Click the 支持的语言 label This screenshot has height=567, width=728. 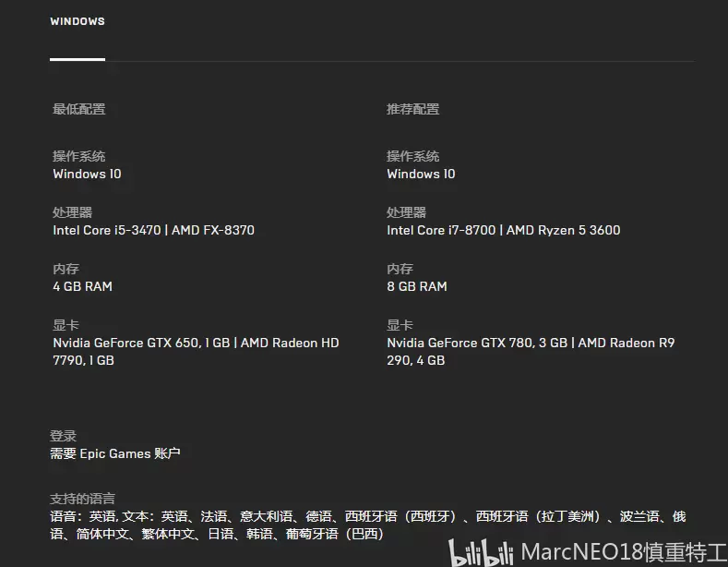coord(82,499)
